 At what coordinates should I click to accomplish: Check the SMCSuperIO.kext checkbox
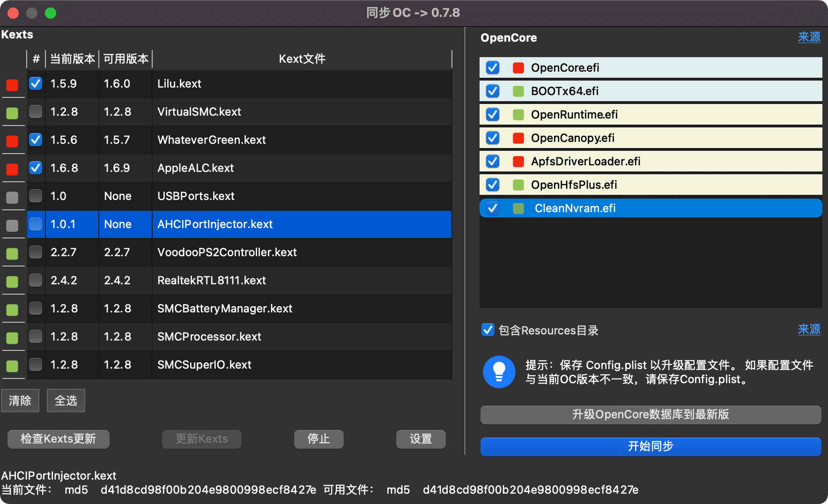pyautogui.click(x=36, y=364)
